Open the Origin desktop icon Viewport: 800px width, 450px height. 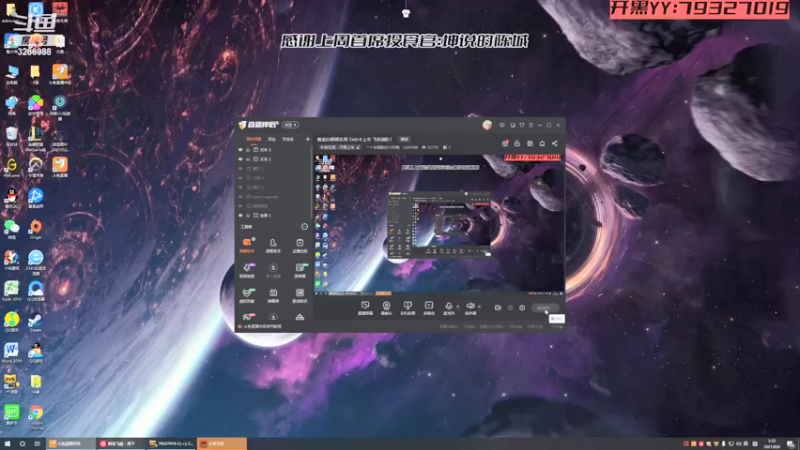(36, 229)
